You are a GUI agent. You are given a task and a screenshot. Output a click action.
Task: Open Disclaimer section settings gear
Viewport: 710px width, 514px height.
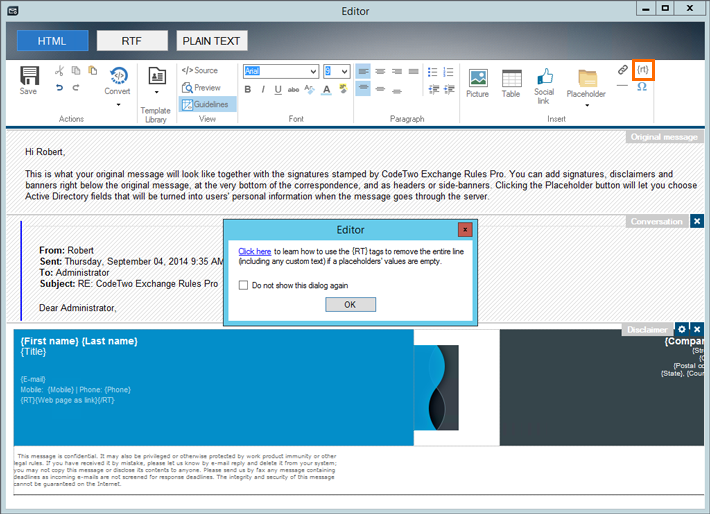pyautogui.click(x=681, y=329)
